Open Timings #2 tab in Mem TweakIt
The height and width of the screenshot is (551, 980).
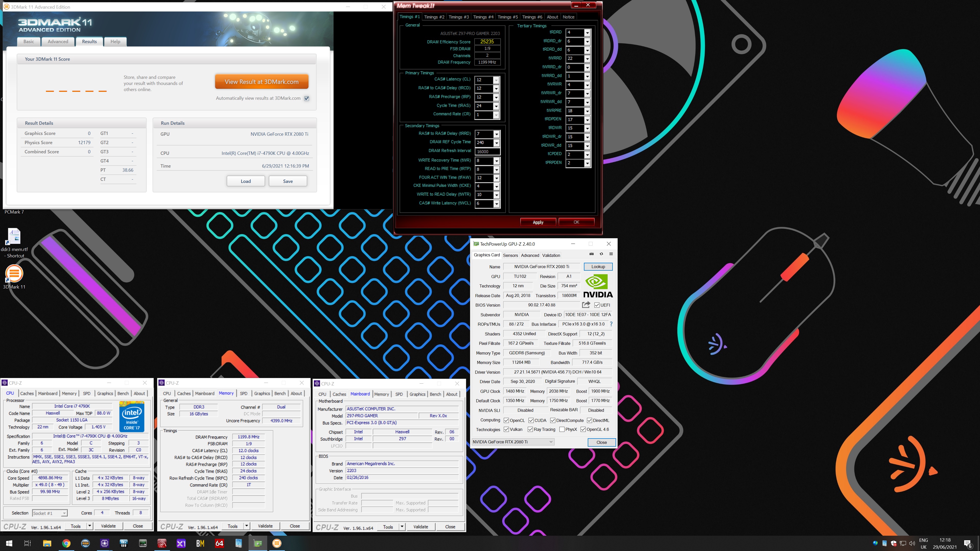[x=434, y=17]
